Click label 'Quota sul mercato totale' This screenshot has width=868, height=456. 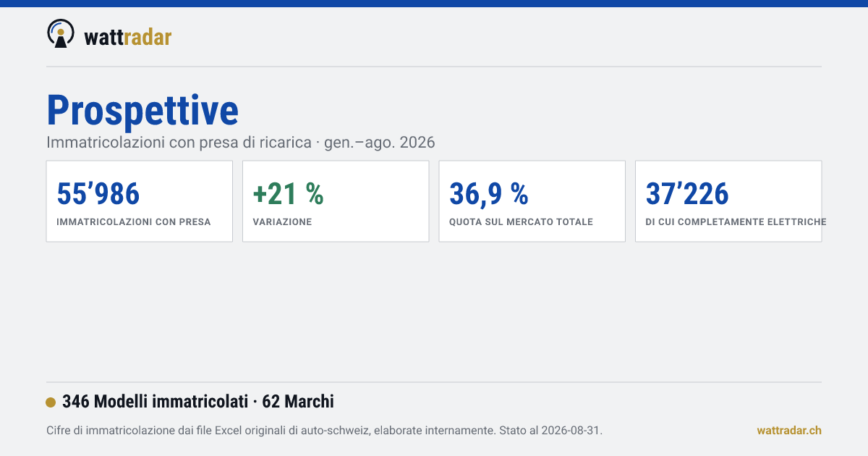[x=521, y=222]
